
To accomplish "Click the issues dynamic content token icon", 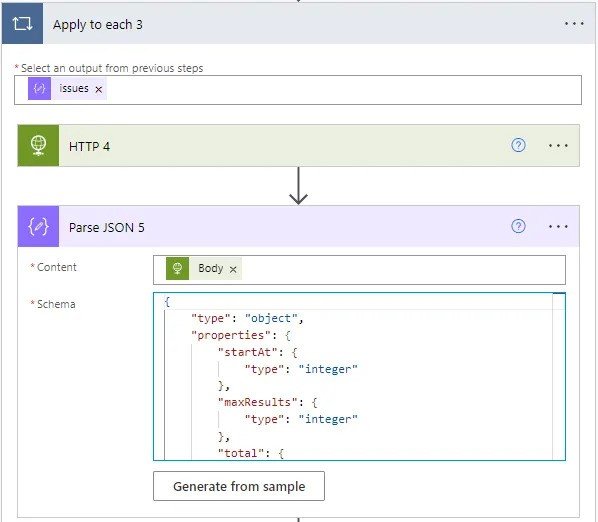I will (39, 88).
